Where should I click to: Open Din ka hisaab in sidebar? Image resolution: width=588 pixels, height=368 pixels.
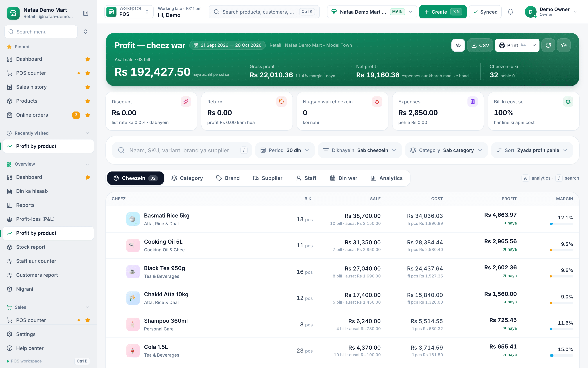point(48,191)
